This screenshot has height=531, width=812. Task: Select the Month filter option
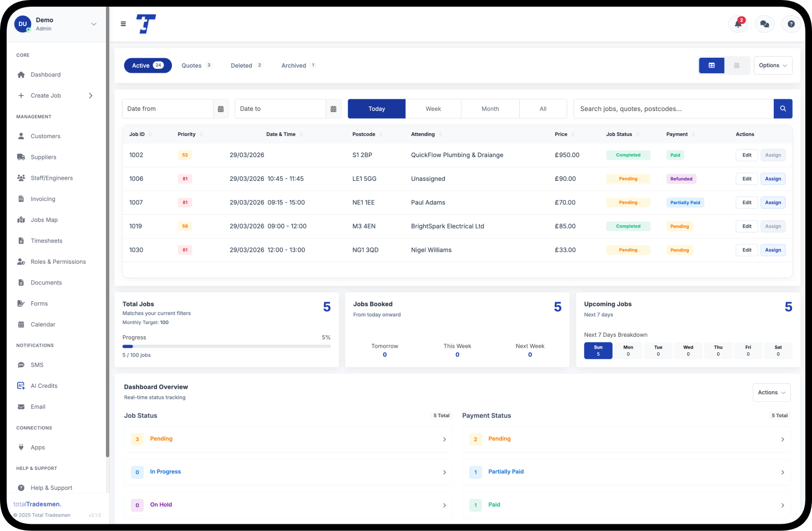490,109
